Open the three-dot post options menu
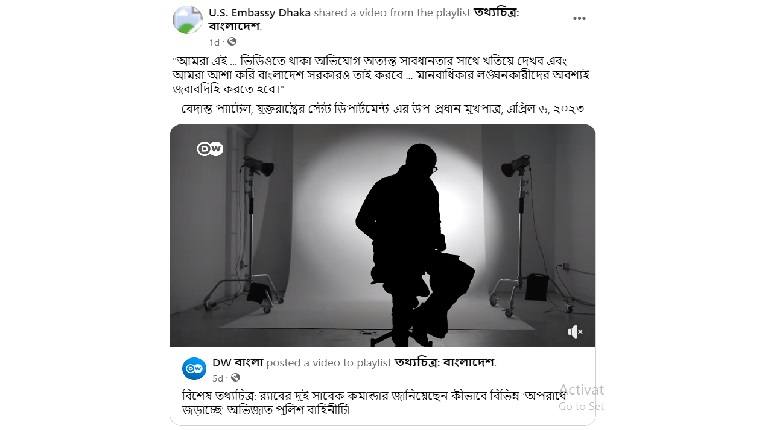Screen dimensions: 765x430 [579, 19]
